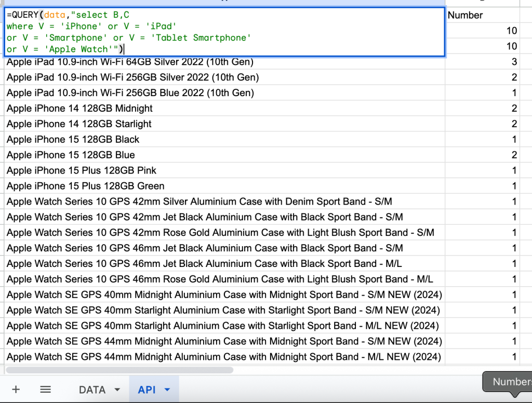Screen dimensions: 532x403
Task: Click the Numbers tooltip label
Action: pos(511,382)
